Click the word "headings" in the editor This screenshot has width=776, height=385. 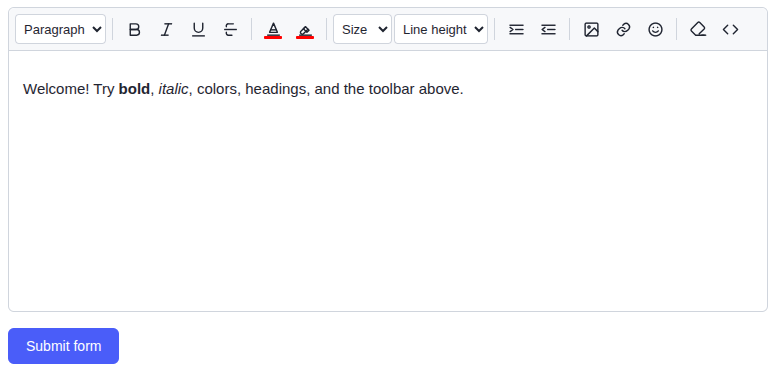click(276, 90)
